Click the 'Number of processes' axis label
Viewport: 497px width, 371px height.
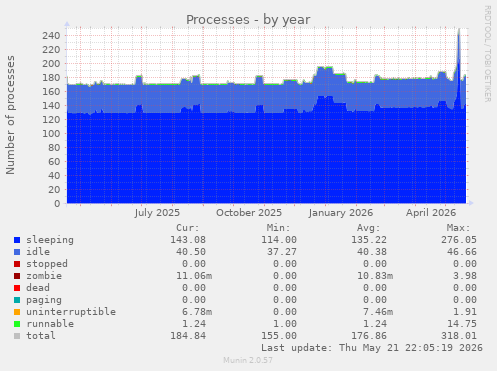click(10, 115)
